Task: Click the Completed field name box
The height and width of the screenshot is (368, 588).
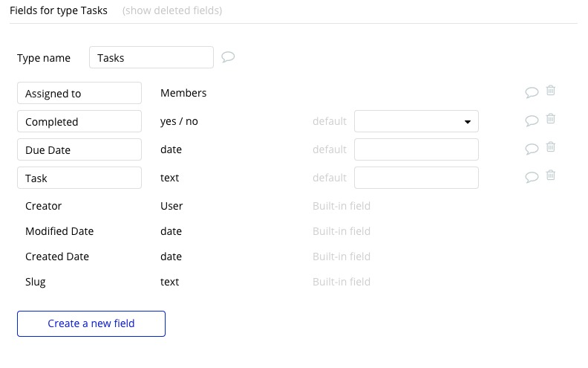Action: (x=79, y=121)
